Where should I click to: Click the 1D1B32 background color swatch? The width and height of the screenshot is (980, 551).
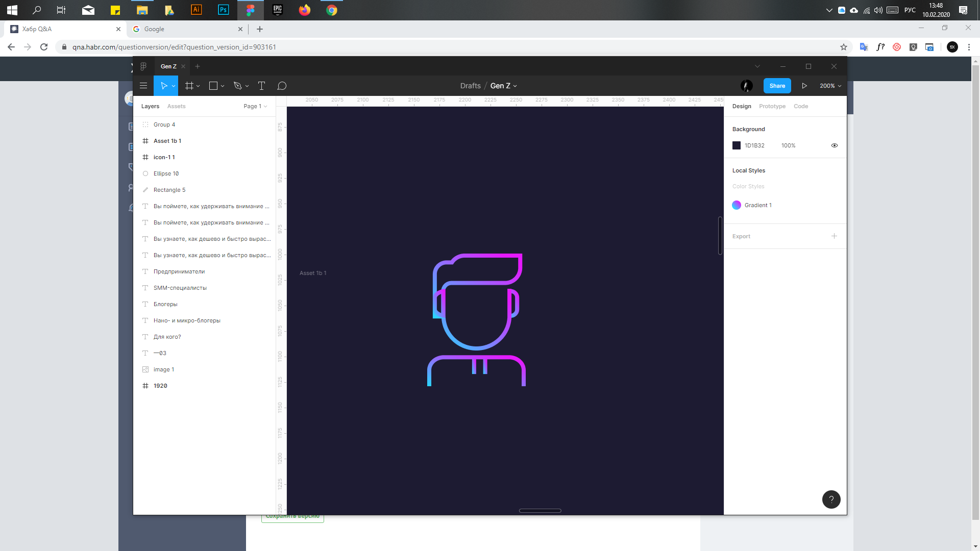[737, 145]
